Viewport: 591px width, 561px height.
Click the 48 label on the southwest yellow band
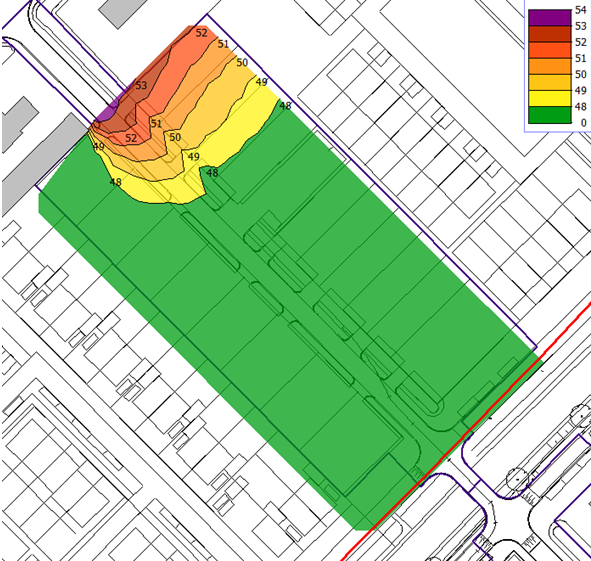point(115,182)
